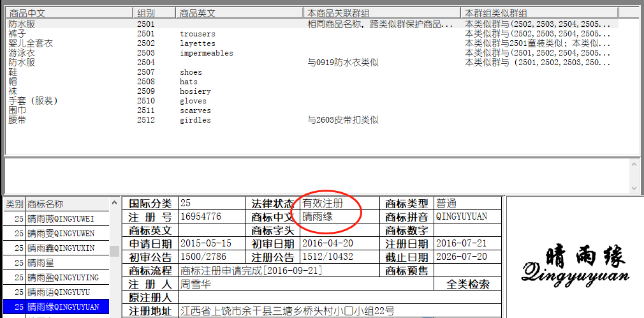Click trademark Chinese name 晴雨缘 field

(x=340, y=216)
